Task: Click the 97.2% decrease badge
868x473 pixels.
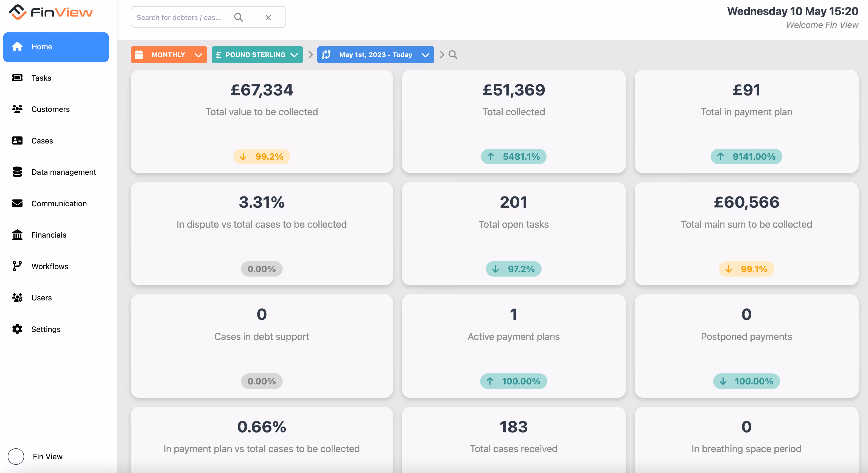Action: click(514, 269)
